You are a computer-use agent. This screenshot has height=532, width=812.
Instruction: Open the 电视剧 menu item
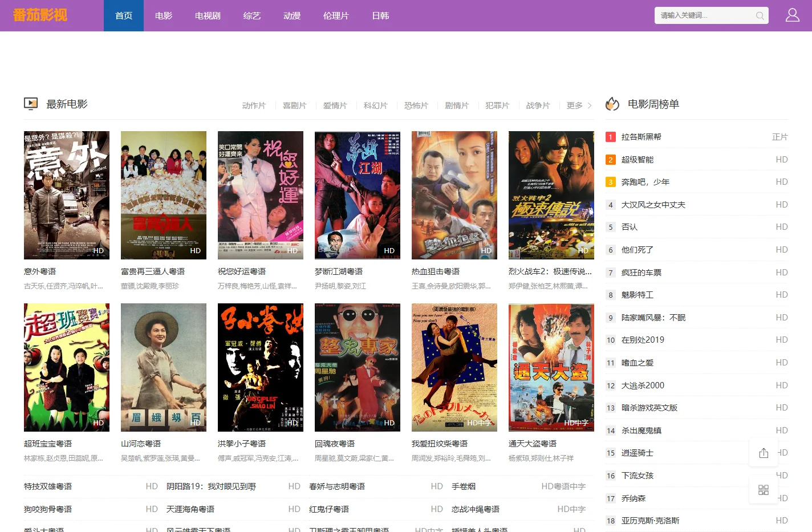coord(208,15)
